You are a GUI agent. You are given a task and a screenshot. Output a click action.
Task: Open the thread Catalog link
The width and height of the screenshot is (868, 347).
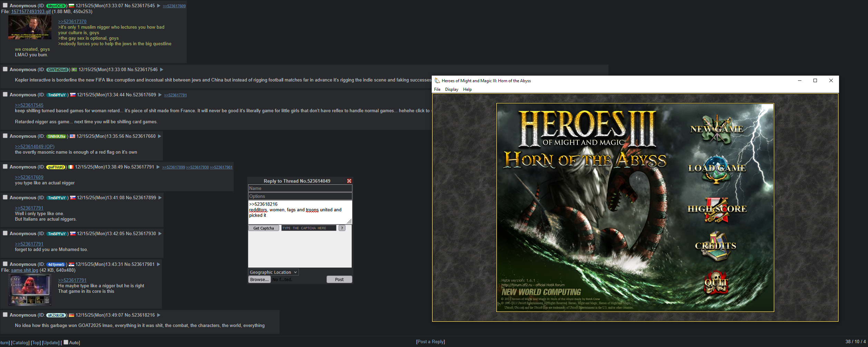click(x=20, y=343)
